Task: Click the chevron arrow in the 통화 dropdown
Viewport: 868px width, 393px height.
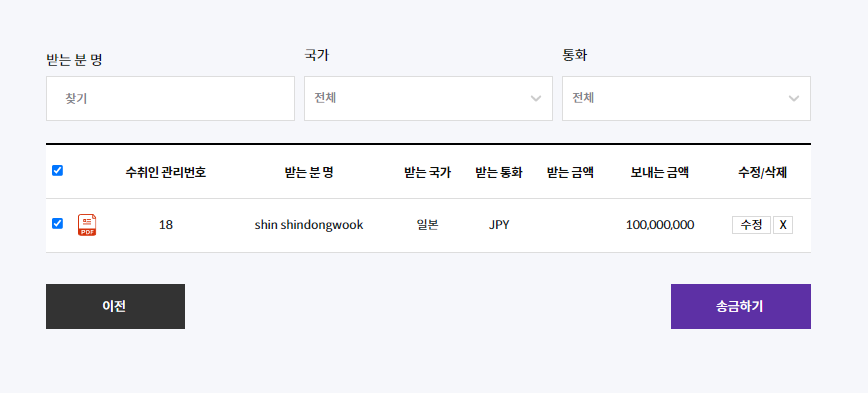Action: [794, 99]
